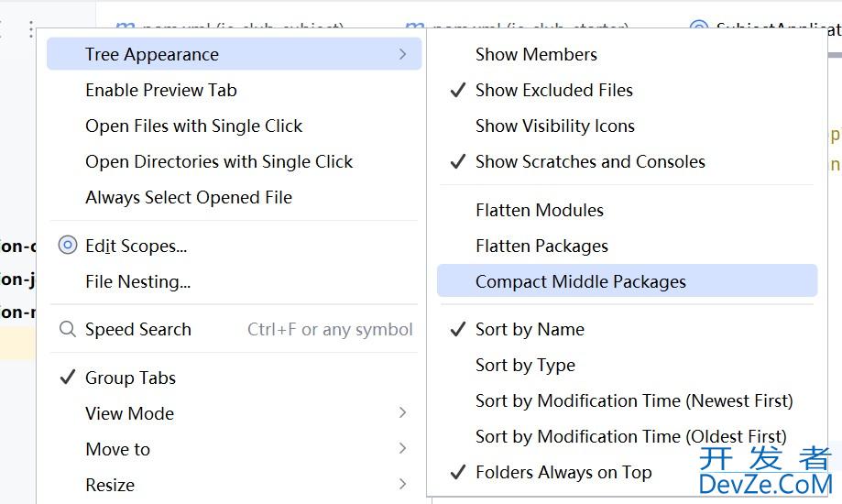This screenshot has width=842, height=504.
Task: Enable Flatten Packages
Action: [x=541, y=246]
